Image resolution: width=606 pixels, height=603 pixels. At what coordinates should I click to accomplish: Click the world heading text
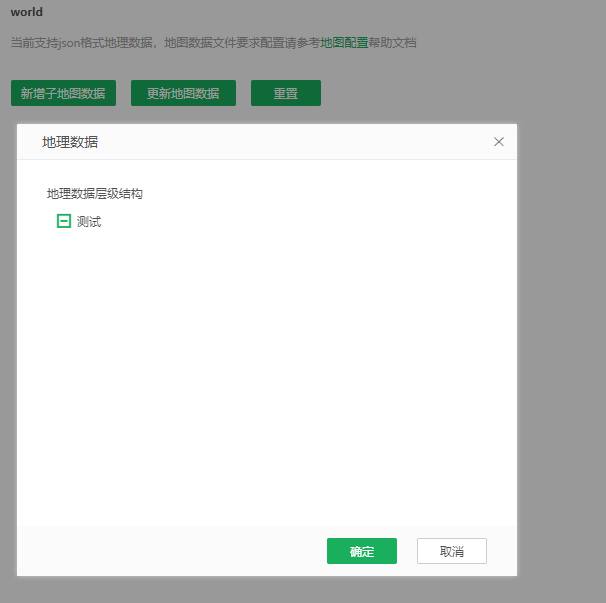(x=27, y=12)
